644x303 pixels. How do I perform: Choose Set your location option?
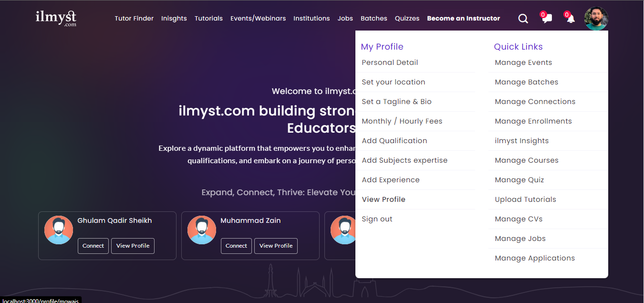393,82
